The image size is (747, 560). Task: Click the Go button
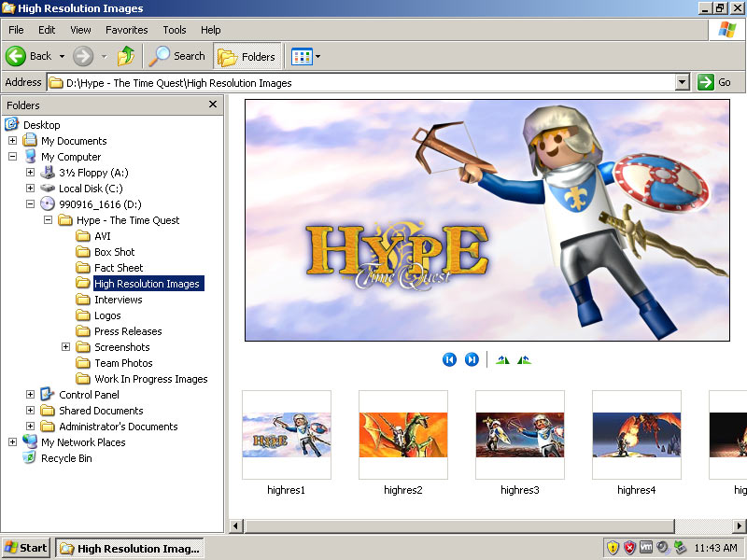[714, 82]
